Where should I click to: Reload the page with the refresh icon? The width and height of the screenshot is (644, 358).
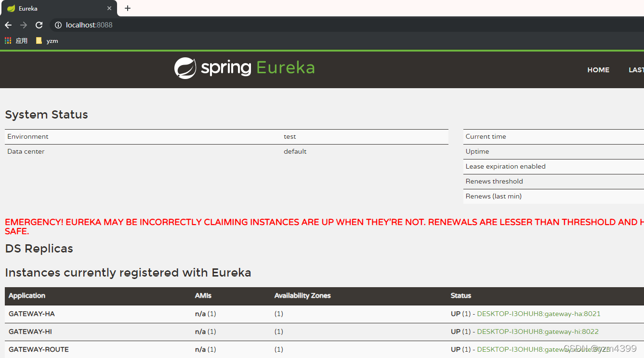click(39, 25)
